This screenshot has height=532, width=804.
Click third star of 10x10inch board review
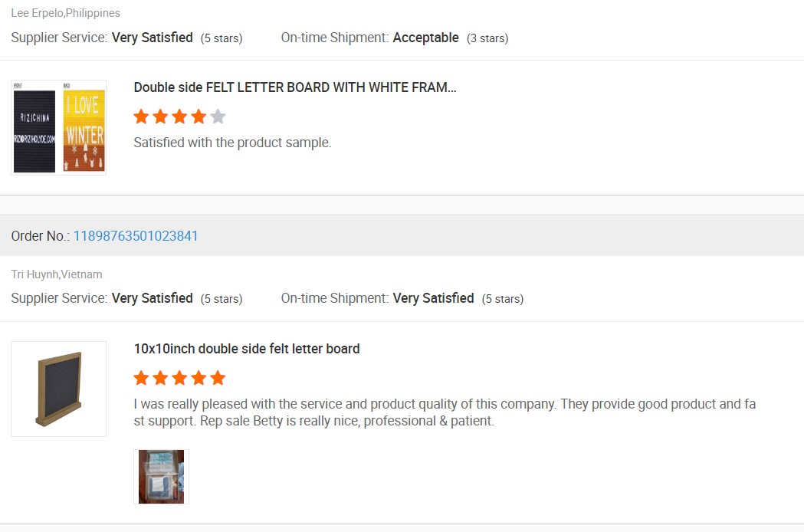179,378
